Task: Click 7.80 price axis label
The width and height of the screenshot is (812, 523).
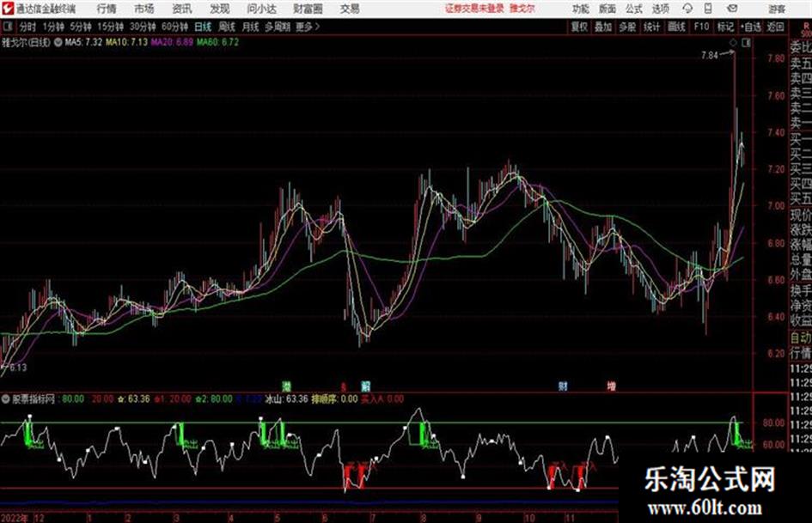Action: pyautogui.click(x=776, y=58)
